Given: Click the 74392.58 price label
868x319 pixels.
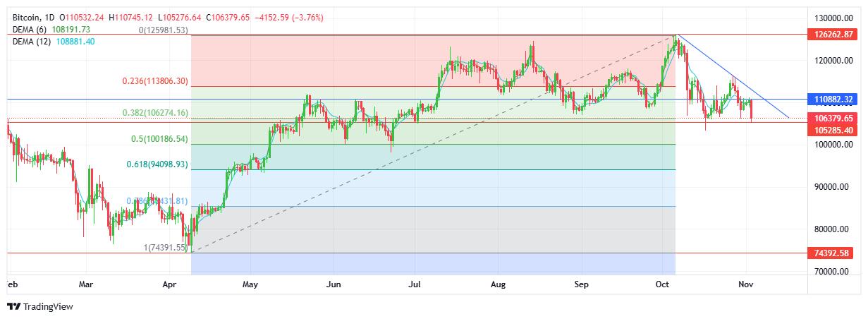Looking at the screenshot, I should click(x=833, y=253).
